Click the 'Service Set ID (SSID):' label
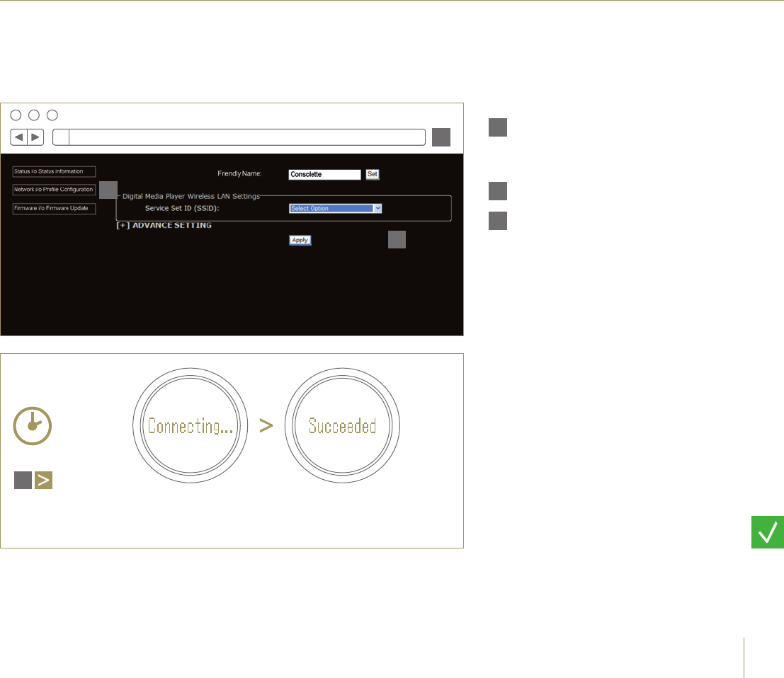The width and height of the screenshot is (784, 678). point(182,208)
